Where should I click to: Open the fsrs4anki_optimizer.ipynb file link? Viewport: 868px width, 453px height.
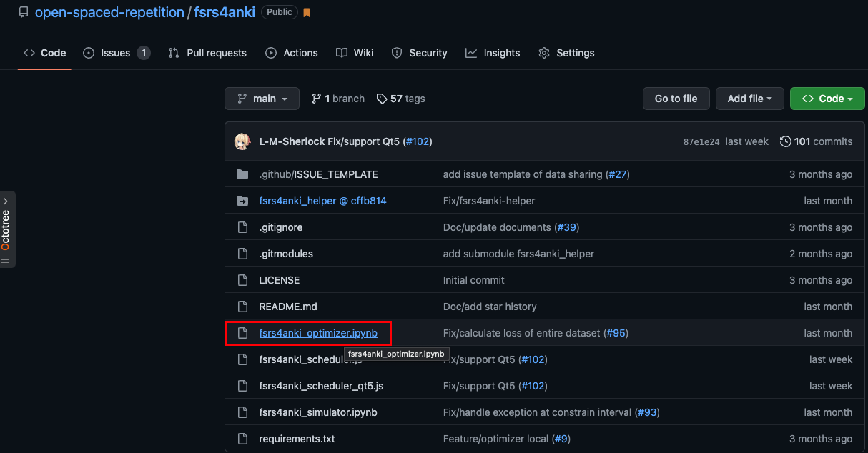(x=318, y=333)
